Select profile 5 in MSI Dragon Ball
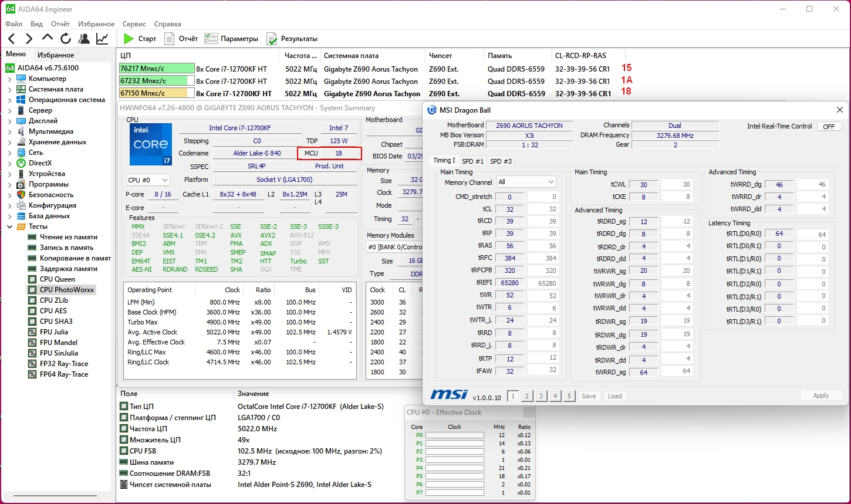 coord(569,396)
